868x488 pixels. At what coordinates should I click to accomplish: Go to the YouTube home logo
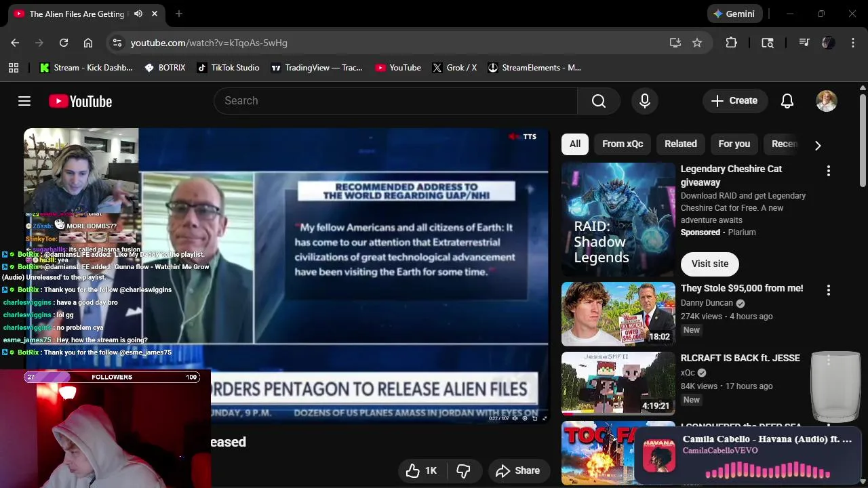(80, 101)
